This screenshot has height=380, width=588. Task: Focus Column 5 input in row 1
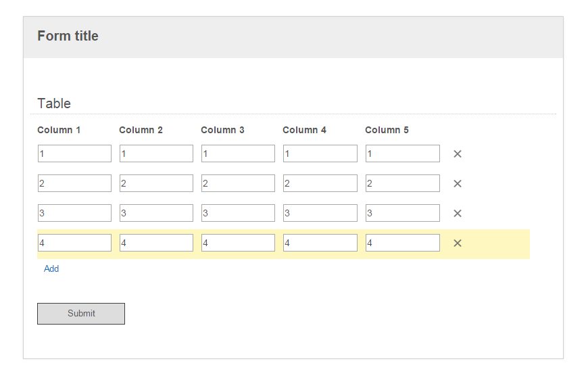pos(403,153)
